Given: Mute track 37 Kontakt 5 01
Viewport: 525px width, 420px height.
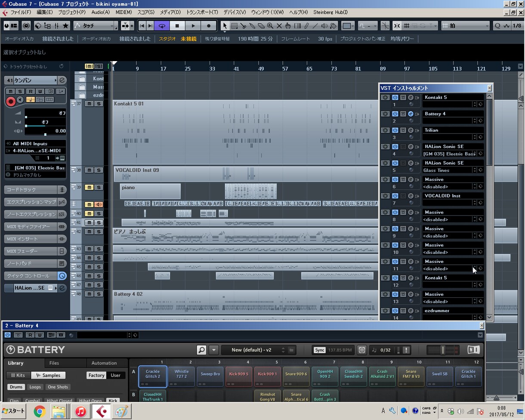Looking at the screenshot, I should pos(89,104).
